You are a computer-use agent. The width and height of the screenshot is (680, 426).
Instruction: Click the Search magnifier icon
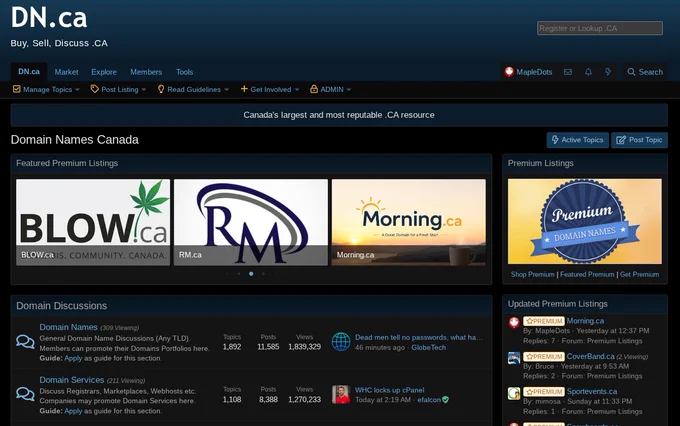(631, 72)
